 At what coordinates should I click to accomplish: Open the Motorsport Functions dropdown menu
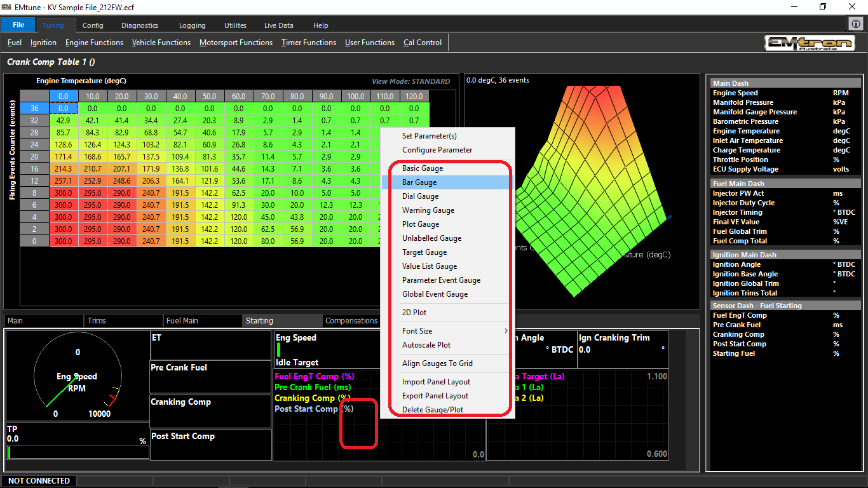point(236,43)
